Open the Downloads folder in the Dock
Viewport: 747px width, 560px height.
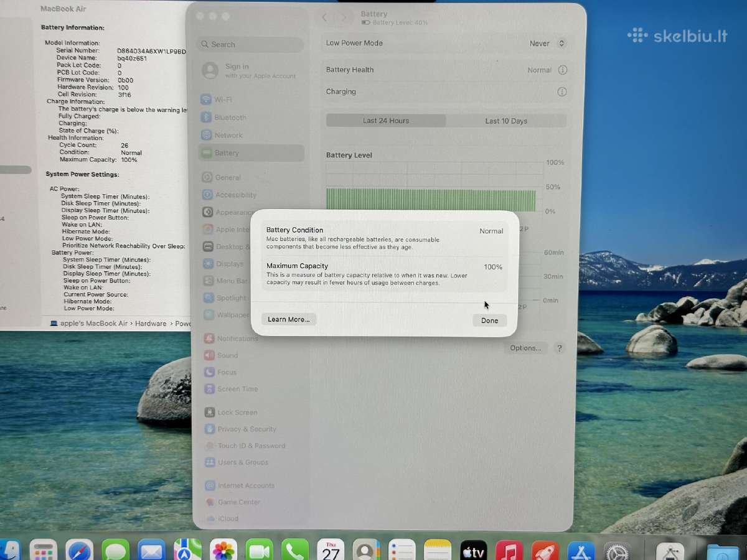[x=723, y=553]
